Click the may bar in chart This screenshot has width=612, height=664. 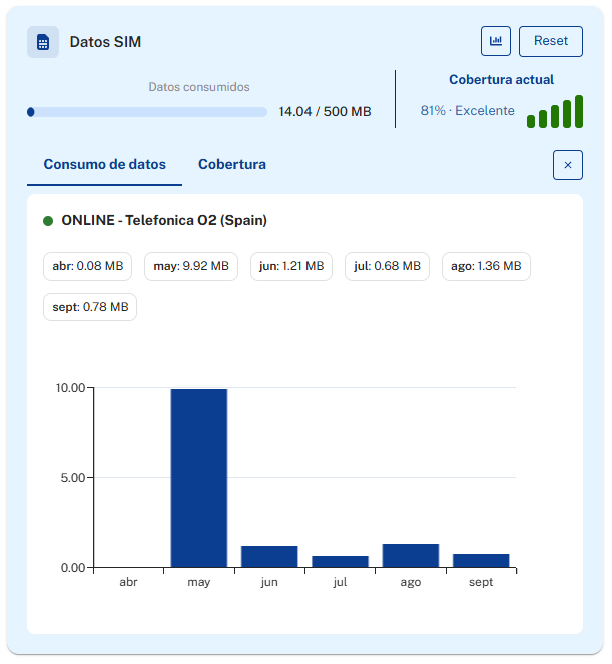click(x=199, y=478)
